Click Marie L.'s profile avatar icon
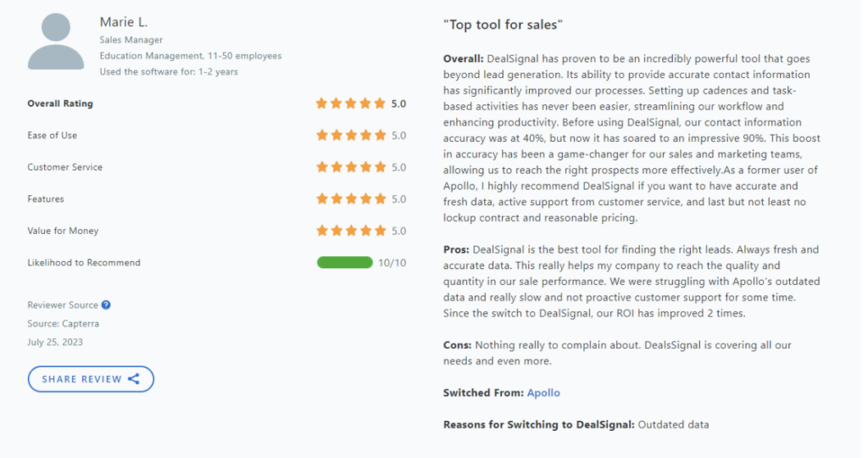 click(56, 42)
